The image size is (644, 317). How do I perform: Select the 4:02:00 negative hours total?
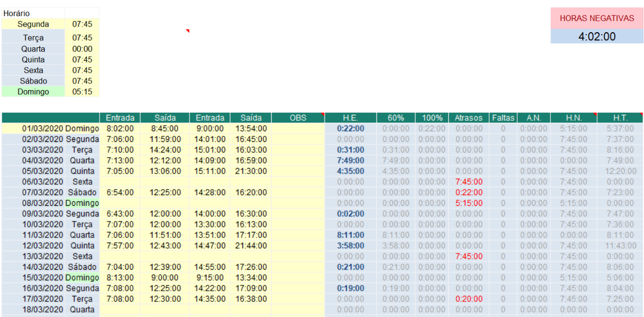597,37
